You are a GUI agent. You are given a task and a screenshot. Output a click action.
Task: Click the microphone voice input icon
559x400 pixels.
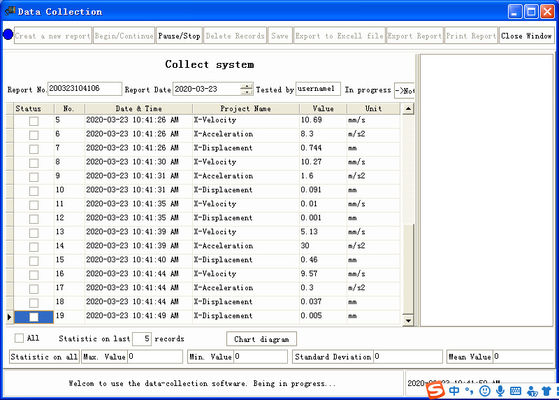pos(500,391)
